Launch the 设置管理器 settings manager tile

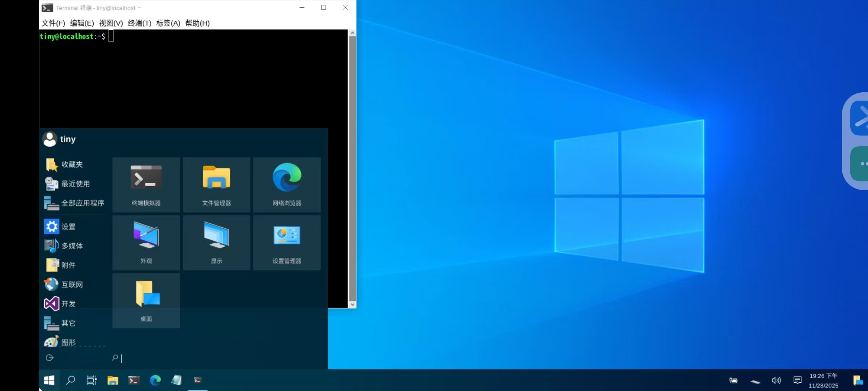click(287, 243)
